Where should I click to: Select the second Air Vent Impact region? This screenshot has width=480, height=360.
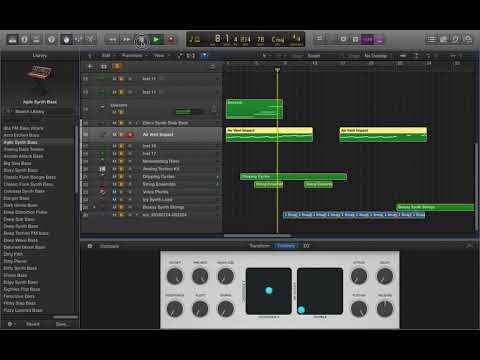383,134
